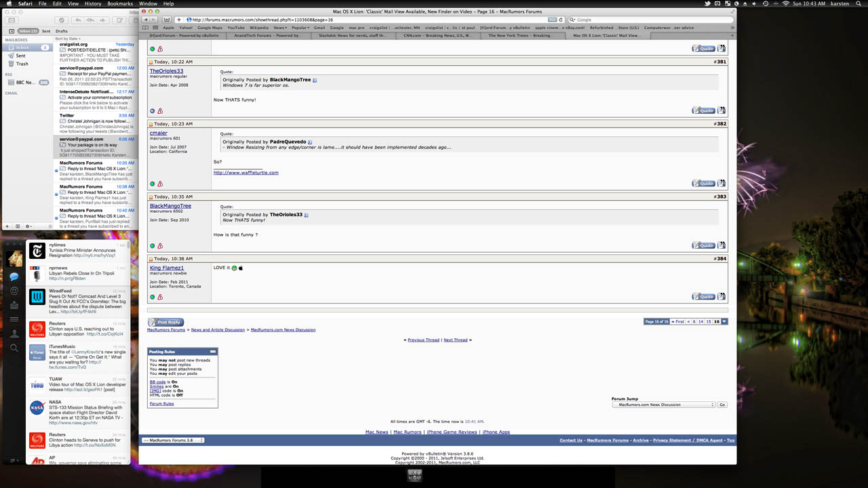This screenshot has height=488, width=868.
Task: Open the waffleturtle.com link
Action: click(x=245, y=173)
